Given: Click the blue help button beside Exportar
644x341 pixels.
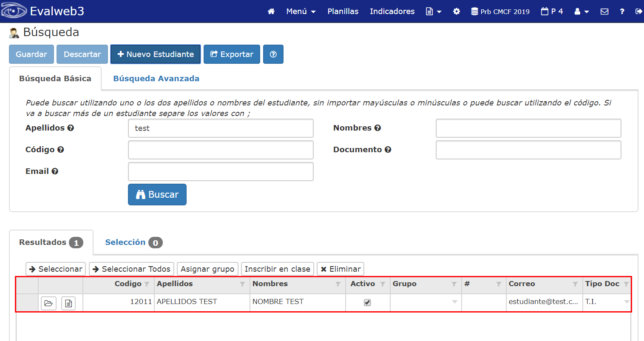Looking at the screenshot, I should coord(273,54).
